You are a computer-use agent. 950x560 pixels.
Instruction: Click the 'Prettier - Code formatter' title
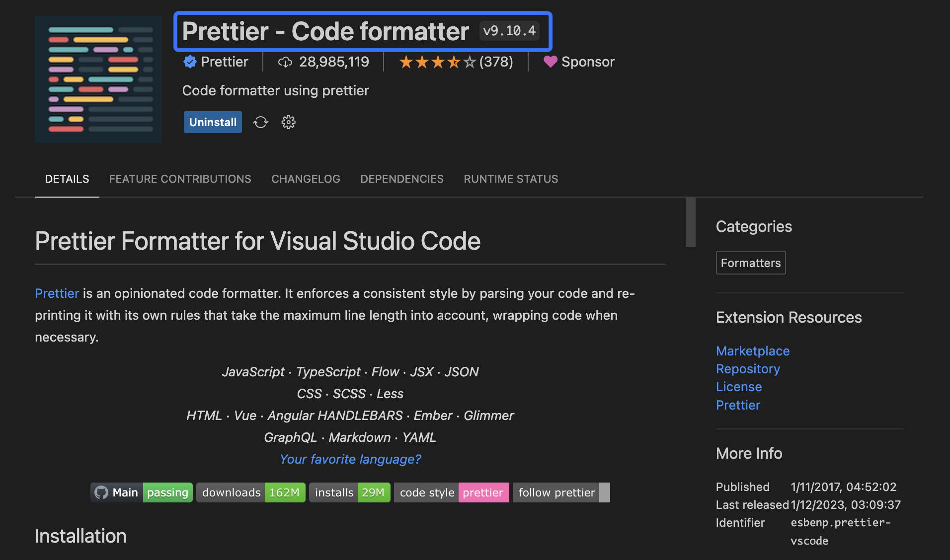click(x=325, y=31)
